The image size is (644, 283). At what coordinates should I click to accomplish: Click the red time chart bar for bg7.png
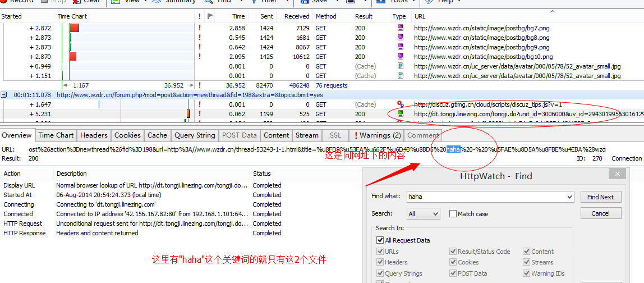tap(74, 28)
